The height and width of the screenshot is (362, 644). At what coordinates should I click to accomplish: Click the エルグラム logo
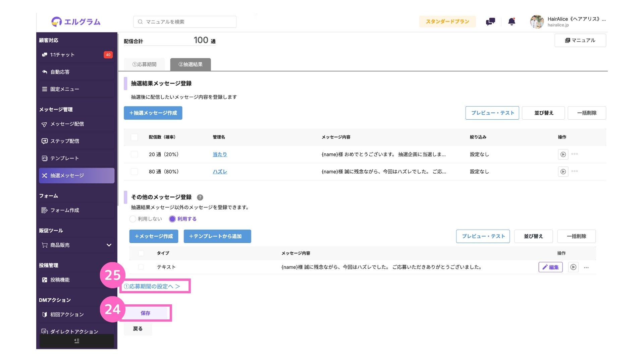click(x=76, y=22)
